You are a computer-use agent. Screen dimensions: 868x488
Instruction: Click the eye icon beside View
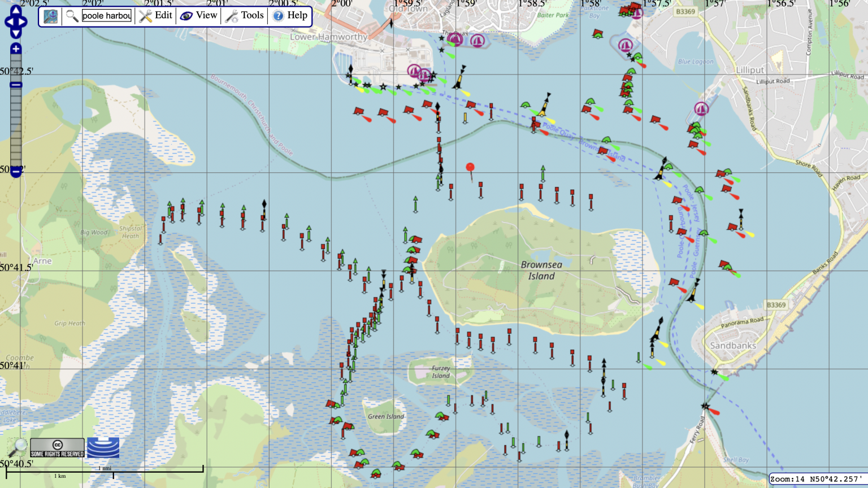click(187, 16)
